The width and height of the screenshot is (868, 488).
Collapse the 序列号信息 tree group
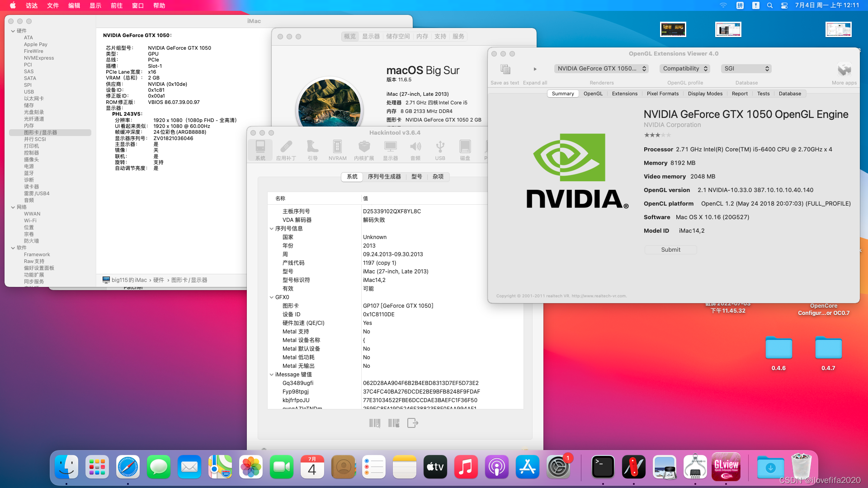point(272,229)
